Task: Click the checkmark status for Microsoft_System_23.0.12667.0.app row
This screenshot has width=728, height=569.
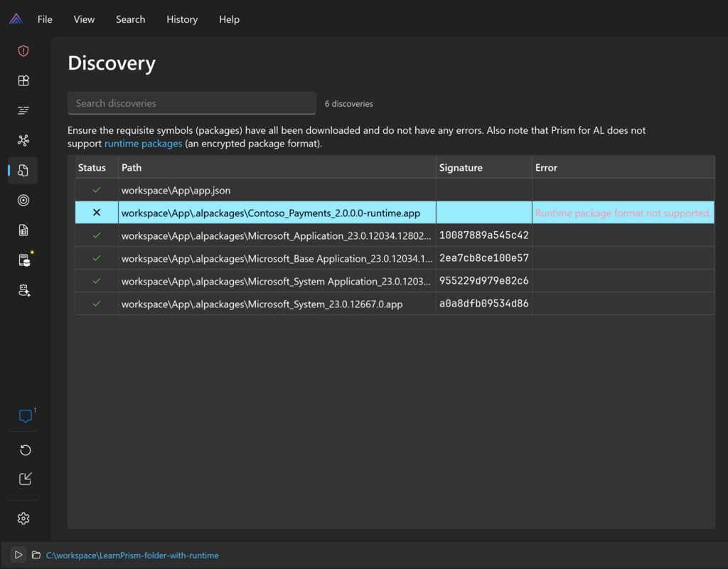Action: [x=97, y=303]
